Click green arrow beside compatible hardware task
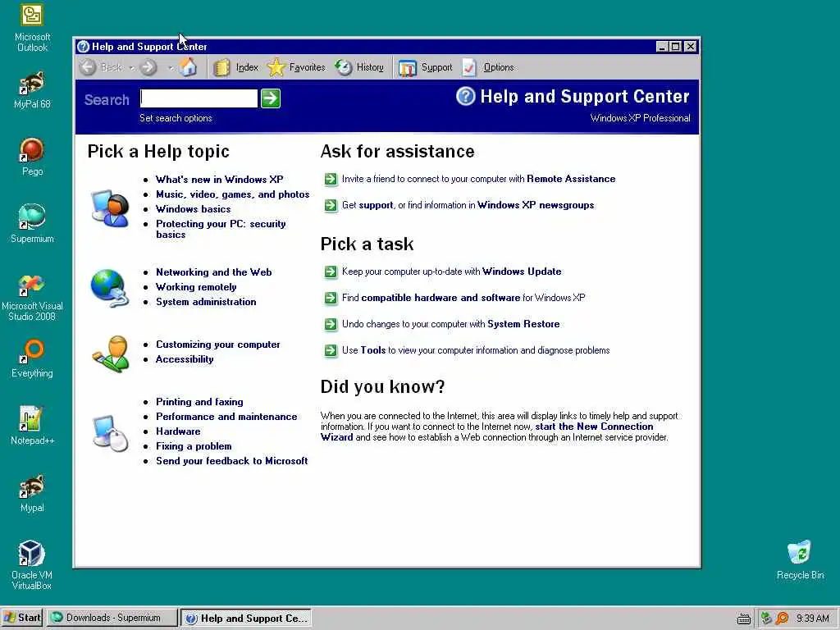Image resolution: width=840 pixels, height=630 pixels. 331,298
